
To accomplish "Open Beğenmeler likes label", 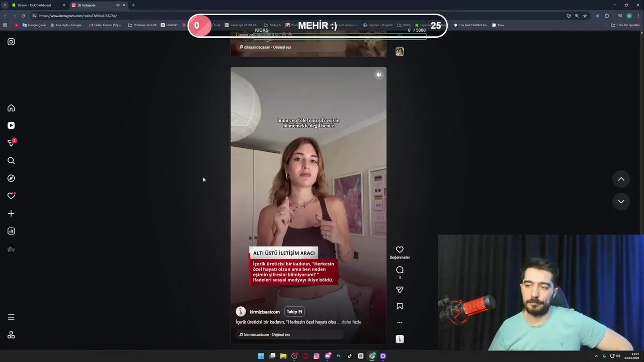I will 399,257.
